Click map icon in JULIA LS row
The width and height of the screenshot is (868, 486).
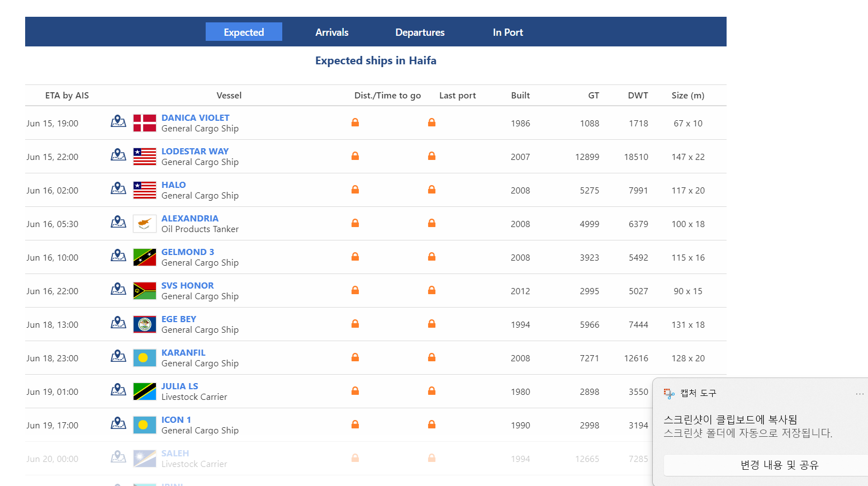pos(118,390)
